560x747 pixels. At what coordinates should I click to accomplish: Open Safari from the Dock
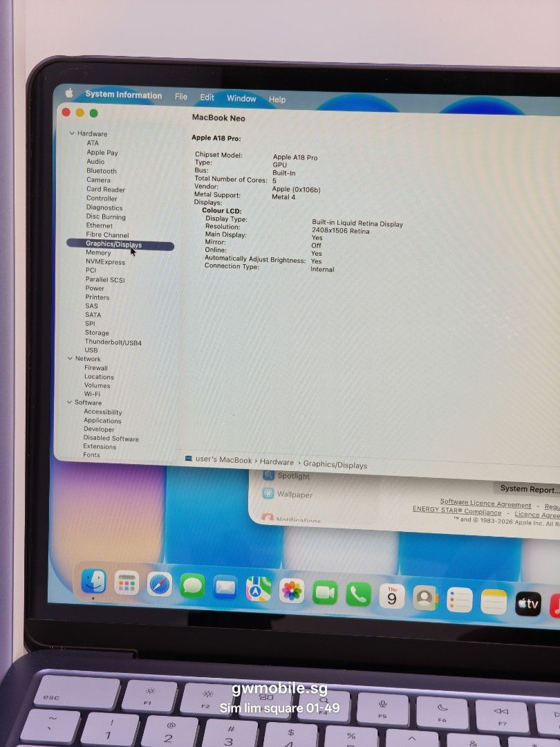160,584
